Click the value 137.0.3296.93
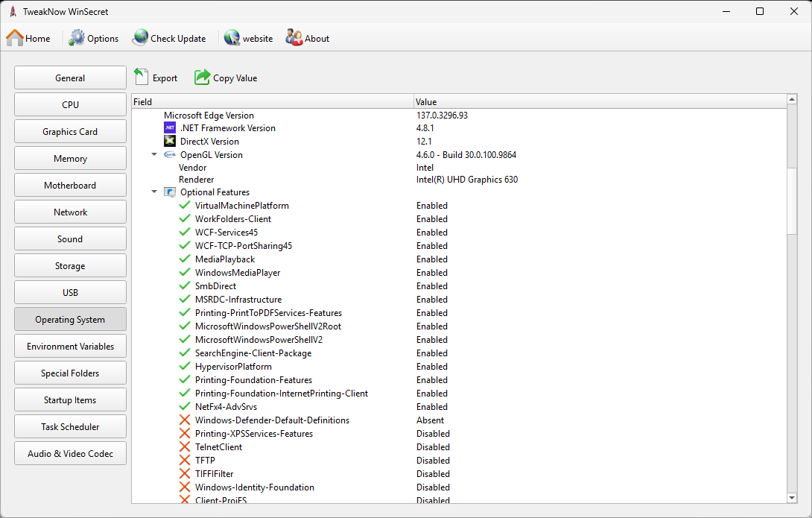Image resolution: width=812 pixels, height=518 pixels. [442, 115]
